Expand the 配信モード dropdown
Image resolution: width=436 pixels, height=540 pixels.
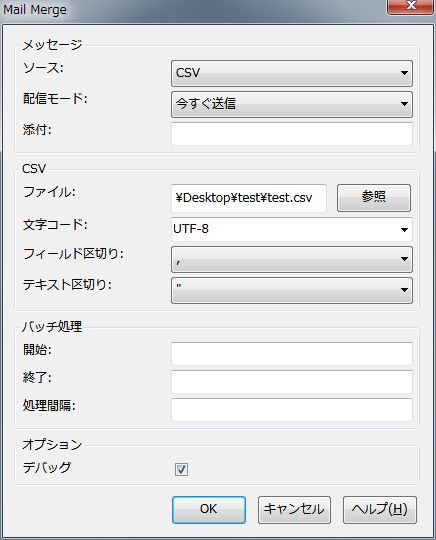point(291,104)
